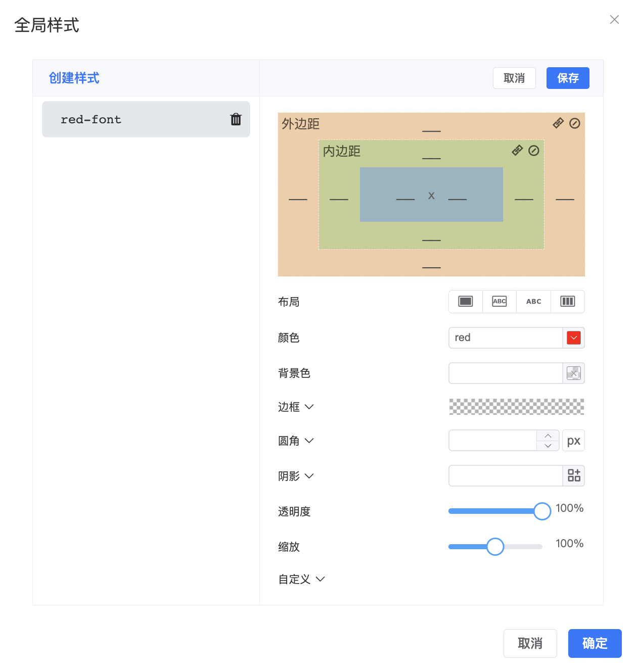This screenshot has height=672, width=636.
Task: Click the clear circle icon for 外边距
Action: coord(575,123)
